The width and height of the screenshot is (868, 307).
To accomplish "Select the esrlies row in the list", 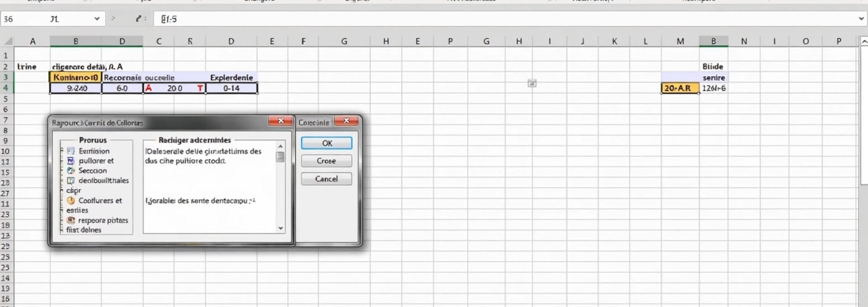I will 77,210.
